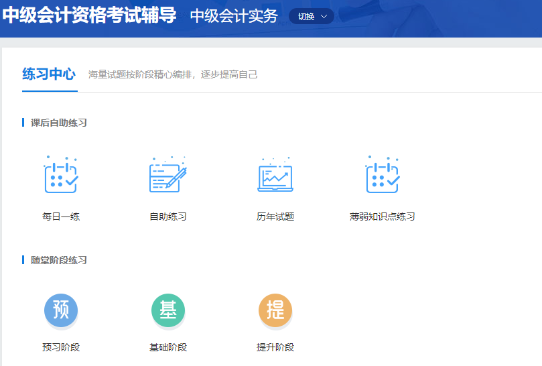
Task: Select the blue 预 stage icon
Action: [x=61, y=310]
